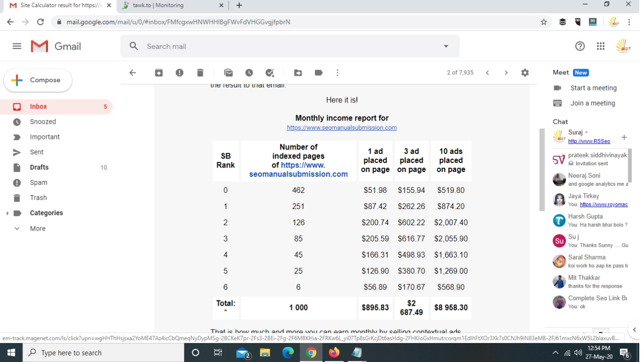The width and height of the screenshot is (644, 362).
Task: Open chat with Jaya Tirkey
Action: [x=590, y=200]
